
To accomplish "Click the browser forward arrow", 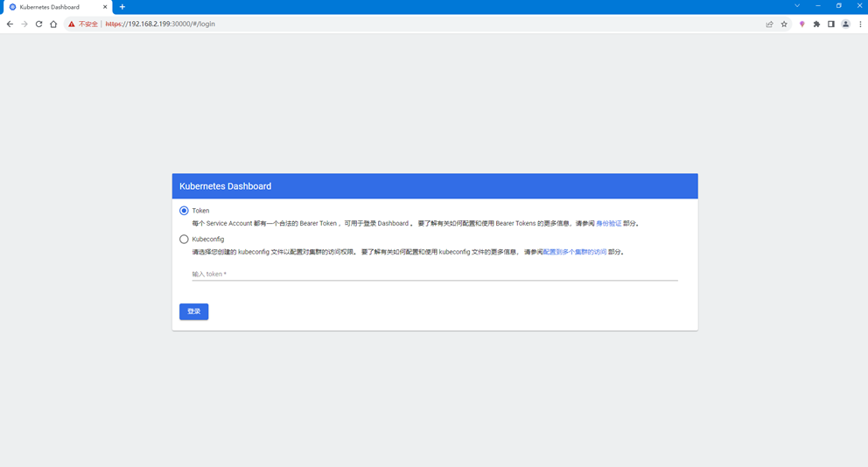I will (x=24, y=24).
